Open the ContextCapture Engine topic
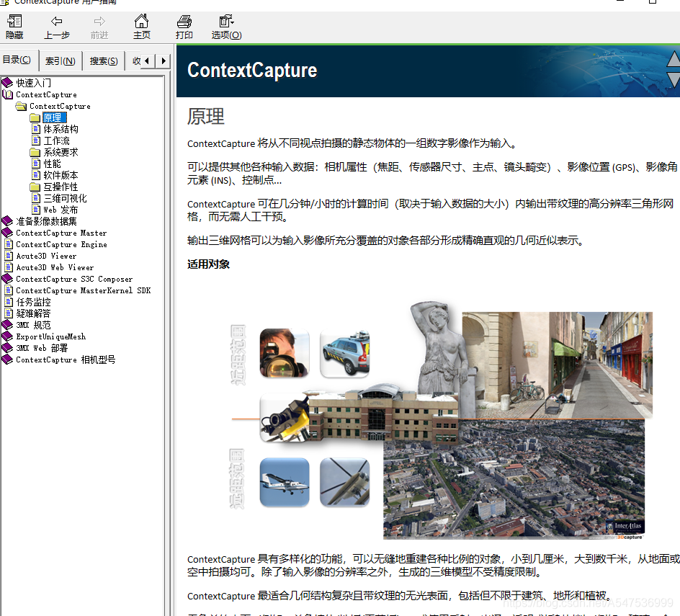Viewport: 680px width, 616px height. pos(61,245)
